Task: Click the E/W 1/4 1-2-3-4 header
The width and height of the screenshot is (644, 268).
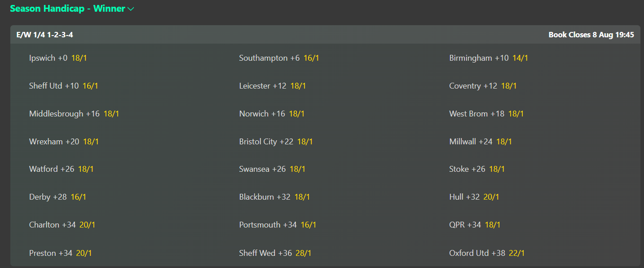Action: pos(45,35)
